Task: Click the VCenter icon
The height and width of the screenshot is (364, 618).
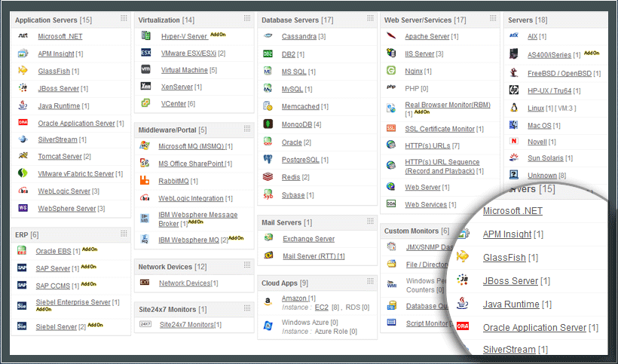Action: pyautogui.click(x=145, y=103)
